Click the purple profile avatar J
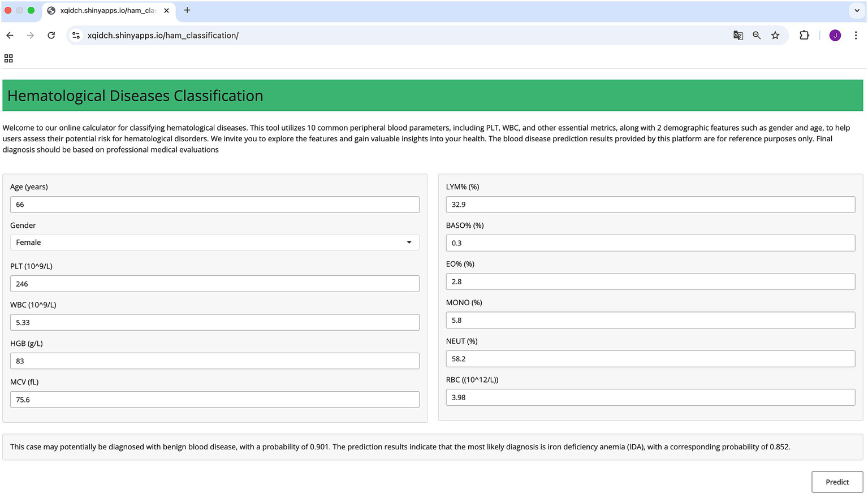This screenshot has width=868, height=494. tap(835, 35)
